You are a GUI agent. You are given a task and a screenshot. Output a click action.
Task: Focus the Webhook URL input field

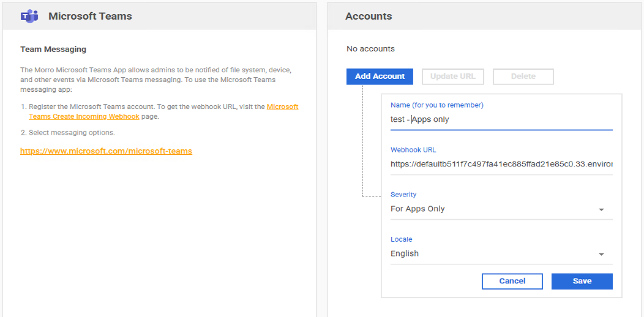[x=501, y=165]
